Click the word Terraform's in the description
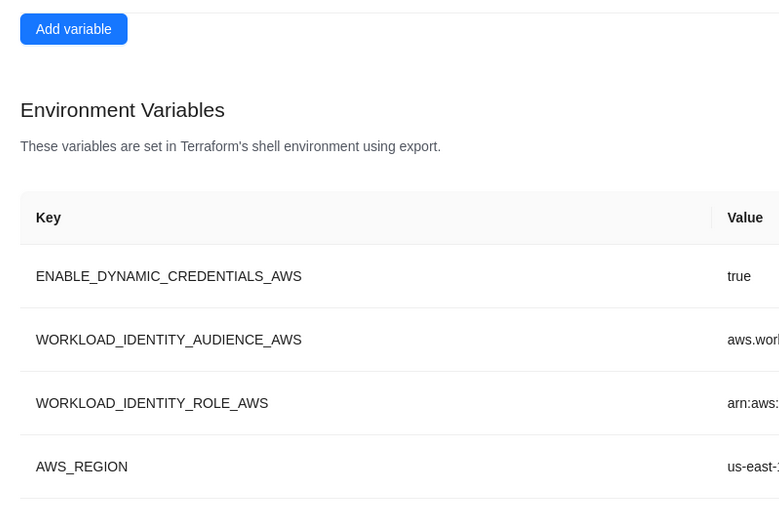Viewport: 779px width, 515px height. coord(214,147)
